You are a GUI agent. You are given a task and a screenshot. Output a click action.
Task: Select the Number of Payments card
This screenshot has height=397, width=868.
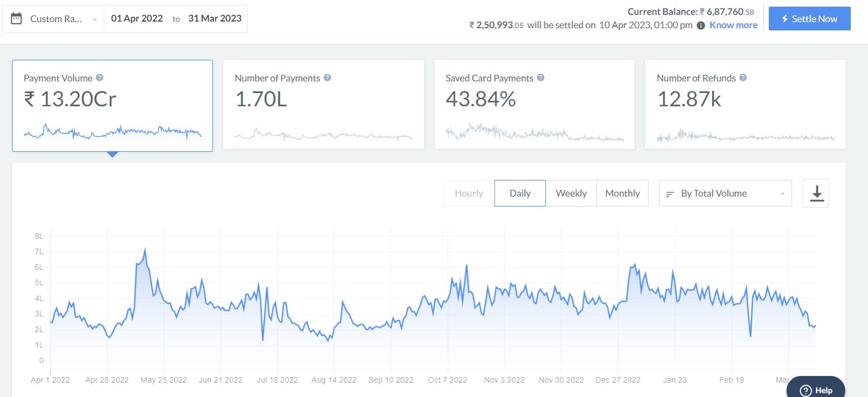click(324, 105)
